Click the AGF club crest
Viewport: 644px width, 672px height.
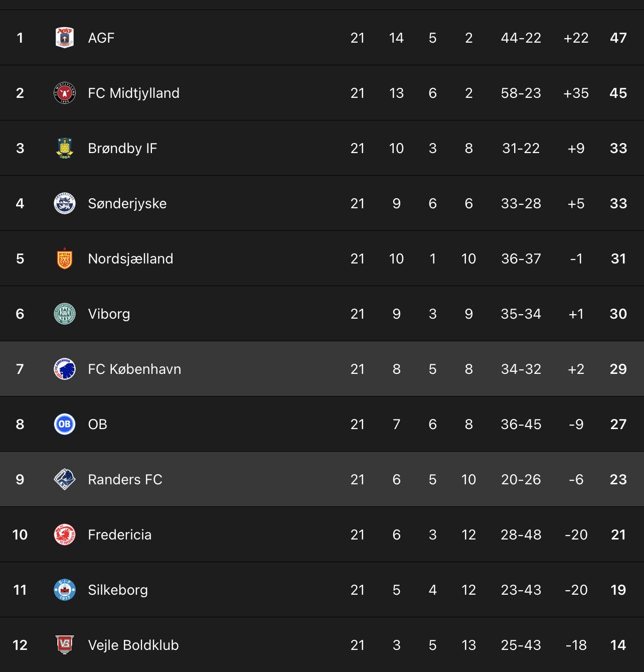pyautogui.click(x=65, y=38)
